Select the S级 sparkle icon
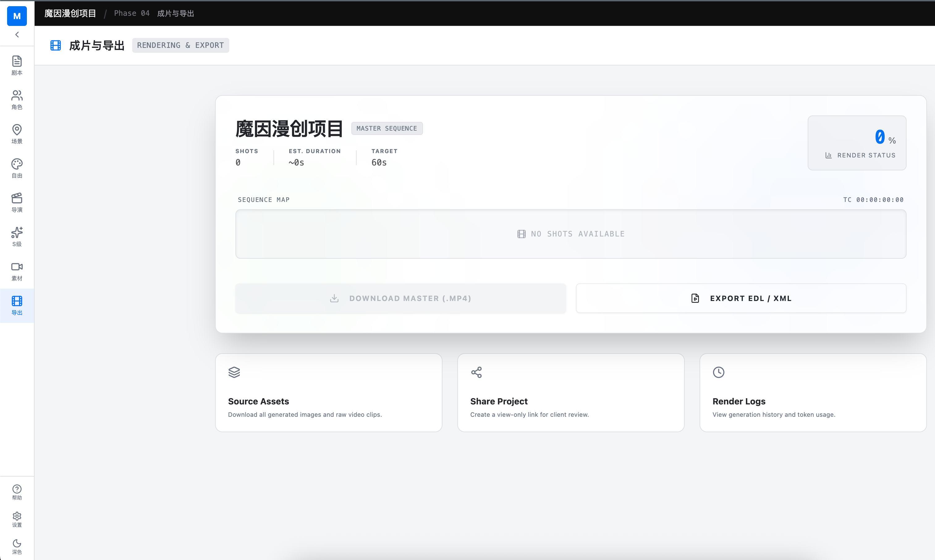 click(17, 236)
